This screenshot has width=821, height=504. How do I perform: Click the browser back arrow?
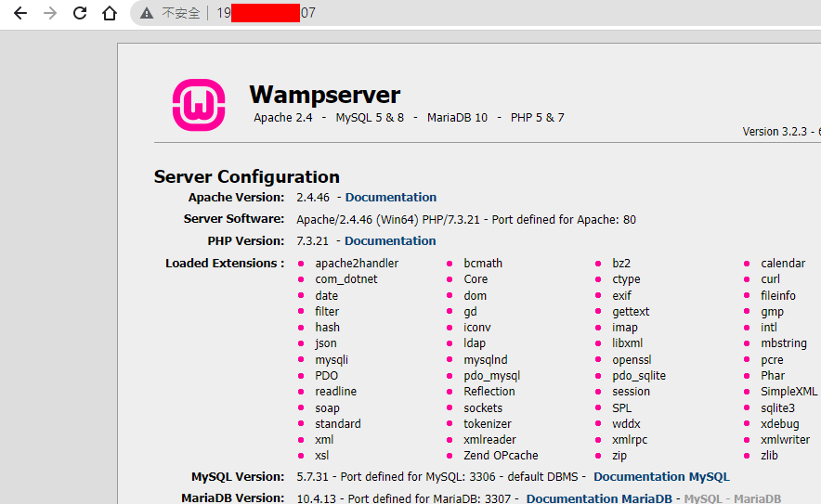pos(20,13)
